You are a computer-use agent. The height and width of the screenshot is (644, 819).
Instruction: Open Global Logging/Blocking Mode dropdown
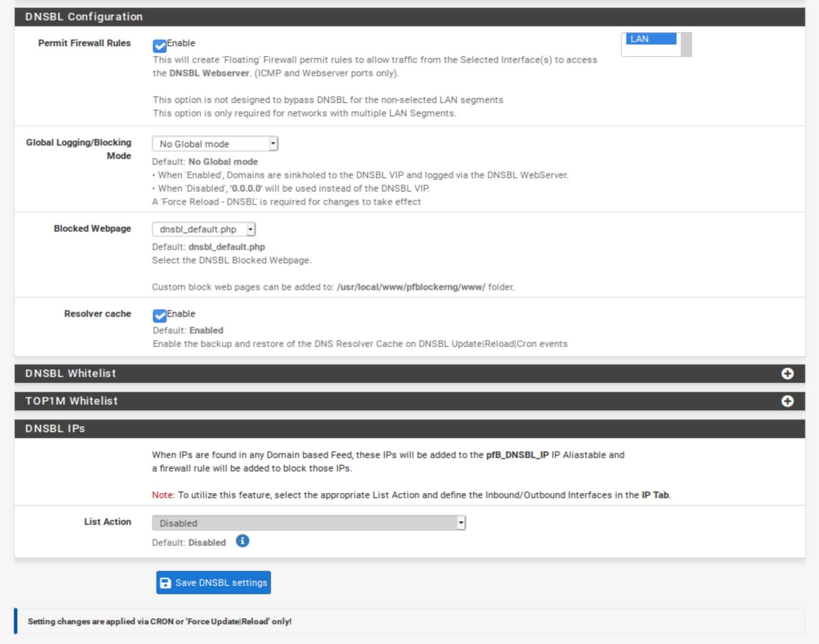coord(215,144)
